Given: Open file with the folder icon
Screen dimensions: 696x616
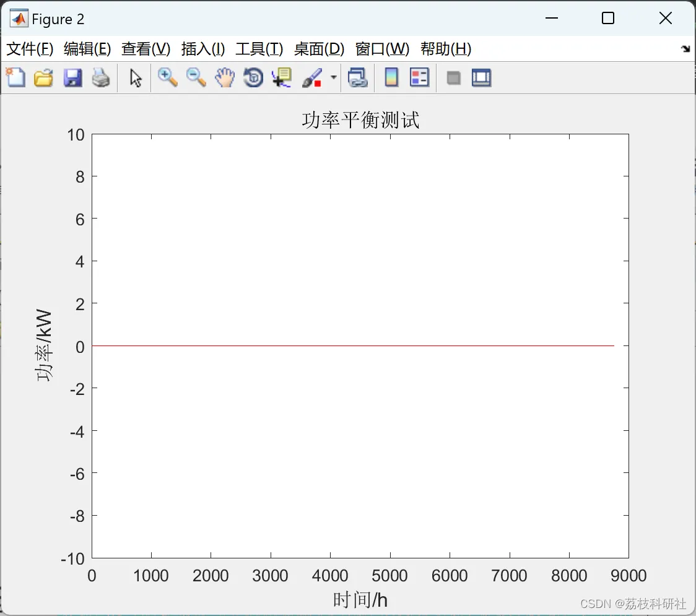Looking at the screenshot, I should [x=43, y=77].
